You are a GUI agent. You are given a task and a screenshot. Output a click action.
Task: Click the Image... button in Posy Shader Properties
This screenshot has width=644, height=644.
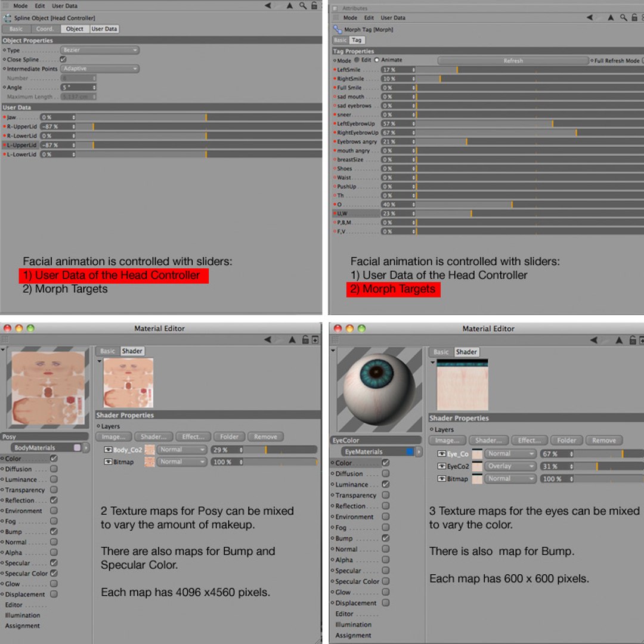point(114,436)
